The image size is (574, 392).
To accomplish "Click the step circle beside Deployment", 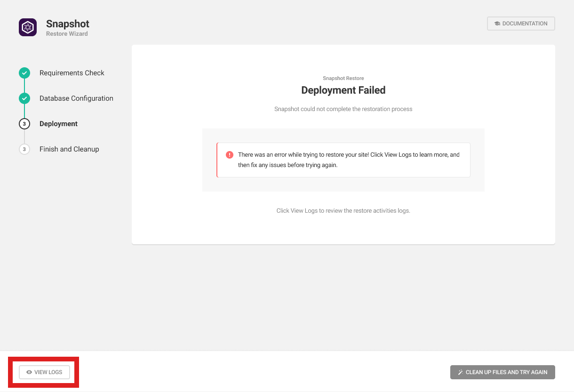I will pos(24,124).
